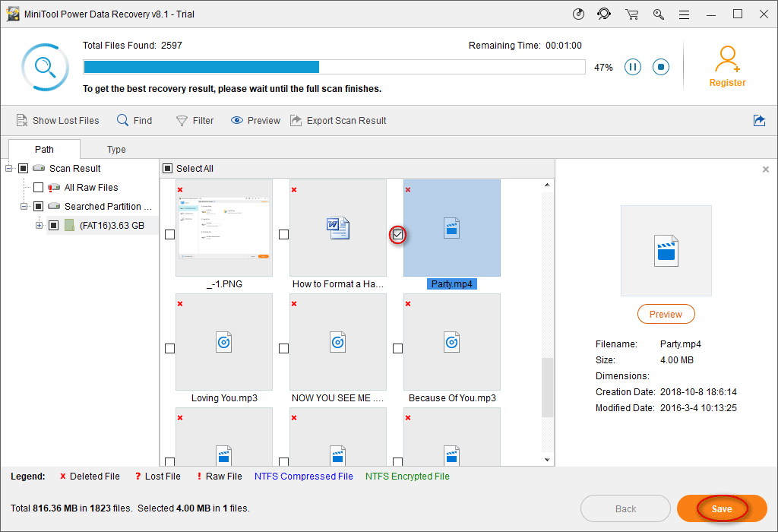Open the hamburger menu in title bar

point(685,15)
